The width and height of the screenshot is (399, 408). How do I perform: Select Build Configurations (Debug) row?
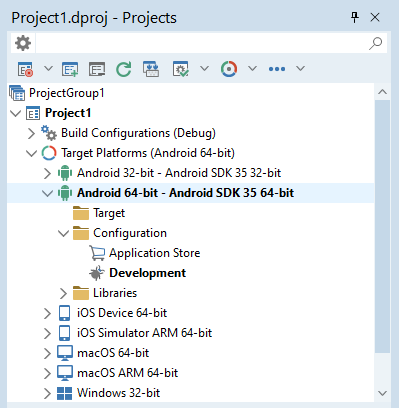138,133
